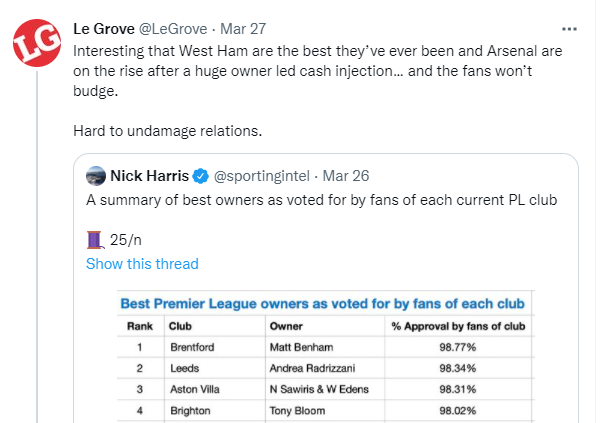Click the 'Hard to undamage relations' line

[160, 130]
